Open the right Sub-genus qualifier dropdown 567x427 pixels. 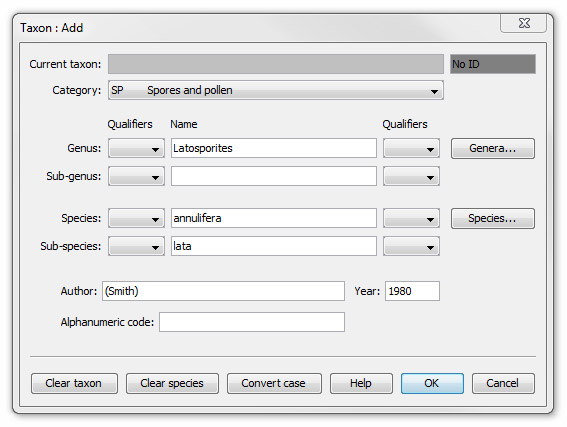[412, 176]
